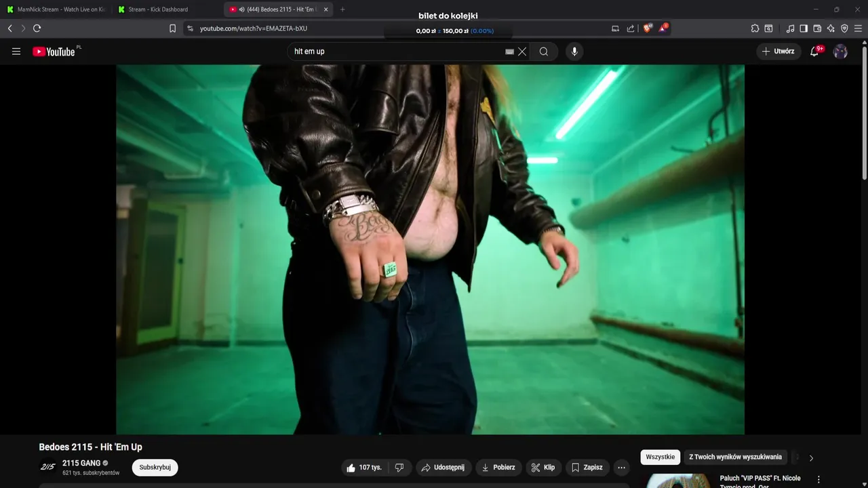Open the browser main menu icon
The image size is (868, 488).
[x=859, y=28]
